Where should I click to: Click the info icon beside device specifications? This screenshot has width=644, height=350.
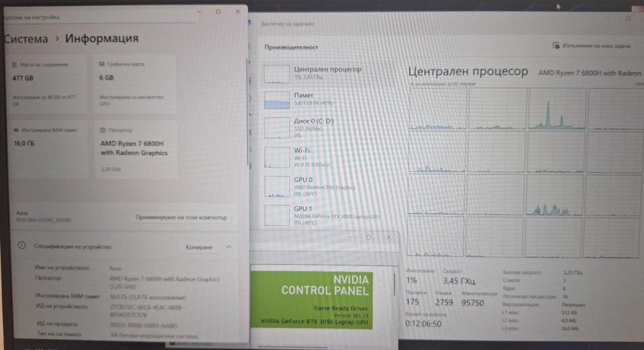coord(22,245)
